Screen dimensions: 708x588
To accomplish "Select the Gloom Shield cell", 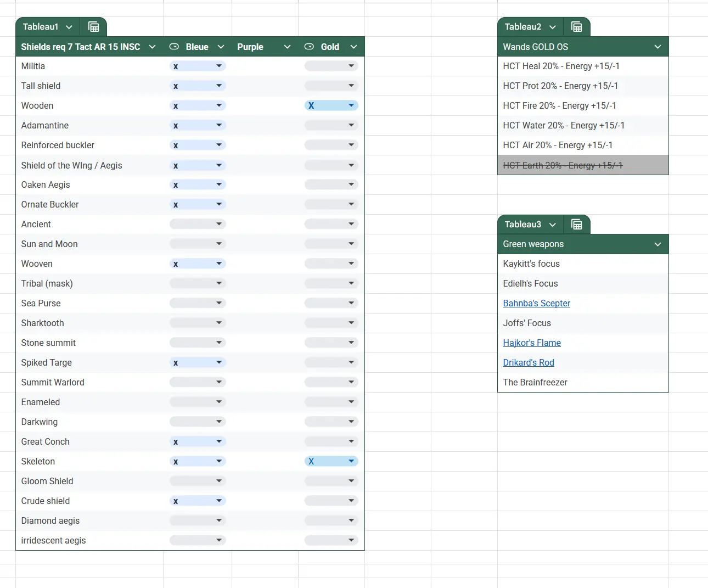I will (x=89, y=481).
